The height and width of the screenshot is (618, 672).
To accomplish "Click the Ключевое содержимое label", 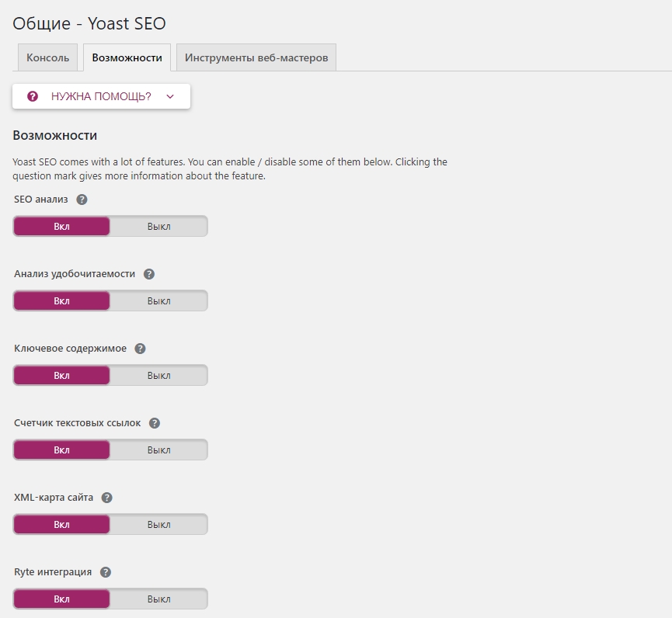I will click(70, 349).
